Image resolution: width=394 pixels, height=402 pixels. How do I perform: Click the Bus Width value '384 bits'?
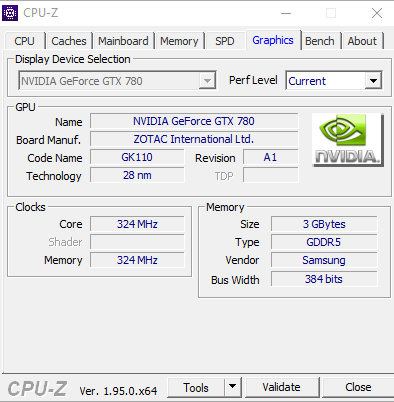click(324, 279)
